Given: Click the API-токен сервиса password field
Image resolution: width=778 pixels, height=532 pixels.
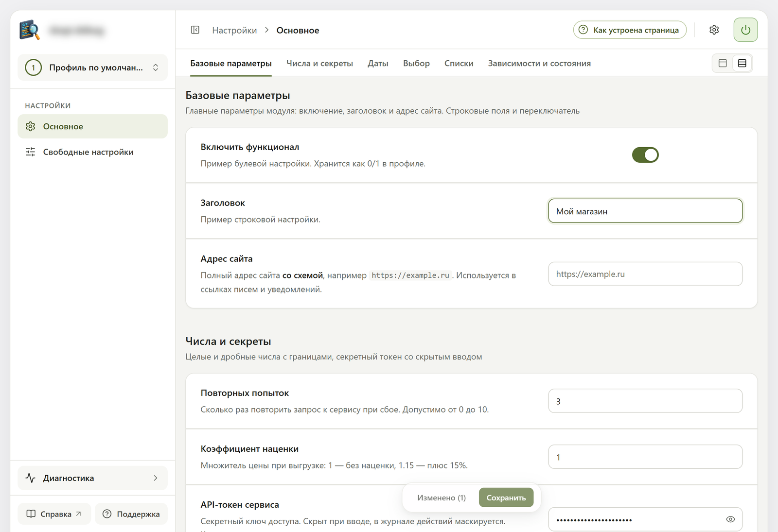Looking at the screenshot, I should point(645,519).
